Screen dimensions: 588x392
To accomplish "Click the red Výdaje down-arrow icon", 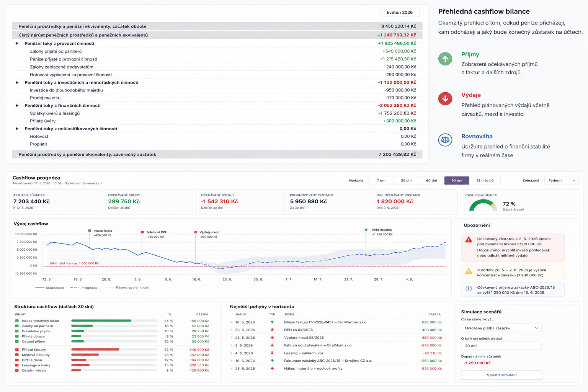I will [445, 99].
